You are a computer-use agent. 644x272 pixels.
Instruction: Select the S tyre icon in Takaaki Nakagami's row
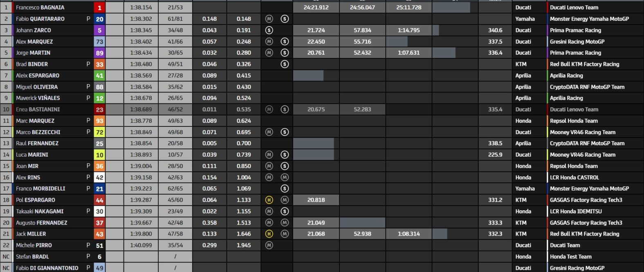pyautogui.click(x=285, y=211)
